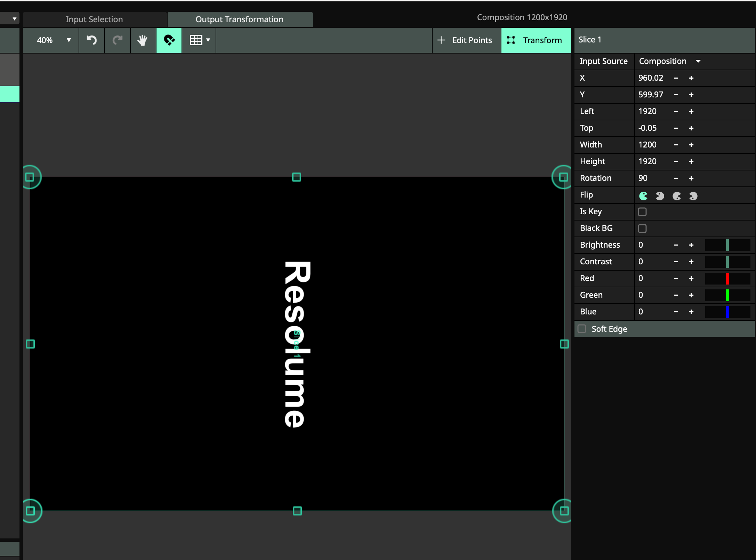Enable the Is Key checkbox
The height and width of the screenshot is (560, 756).
[x=642, y=212]
